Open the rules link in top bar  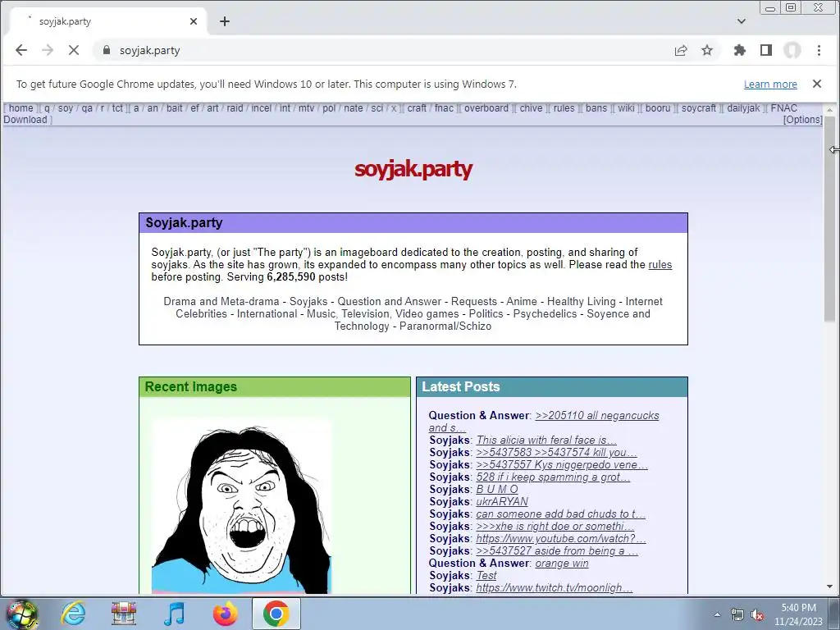click(564, 108)
